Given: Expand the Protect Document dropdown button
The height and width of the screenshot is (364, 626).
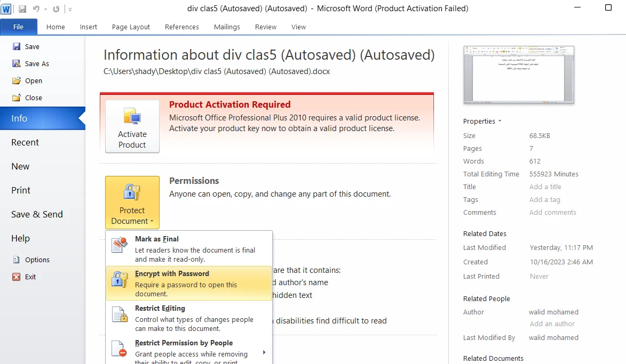Looking at the screenshot, I should (132, 203).
